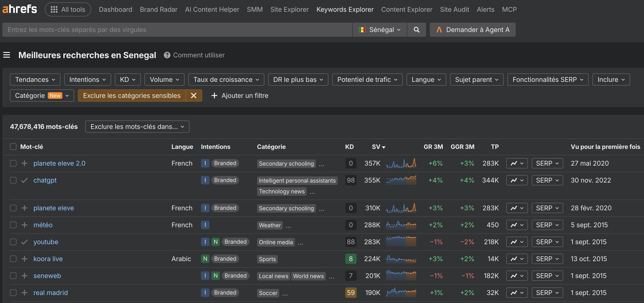644x303 pixels.
Task: Go to Dashboard in top navigation
Action: [x=116, y=9]
